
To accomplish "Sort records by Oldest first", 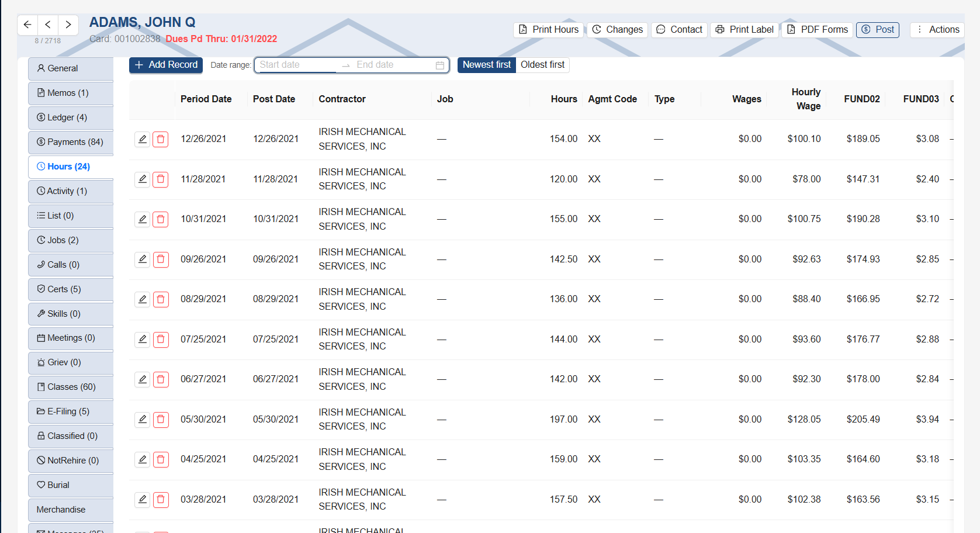I will click(x=542, y=65).
